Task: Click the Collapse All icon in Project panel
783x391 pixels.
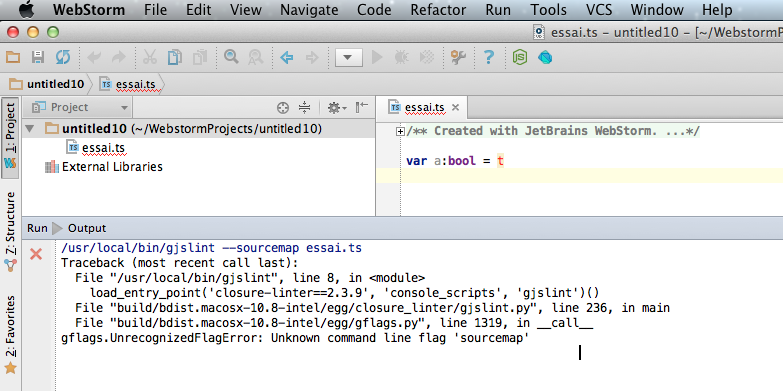Action: pyautogui.click(x=305, y=107)
